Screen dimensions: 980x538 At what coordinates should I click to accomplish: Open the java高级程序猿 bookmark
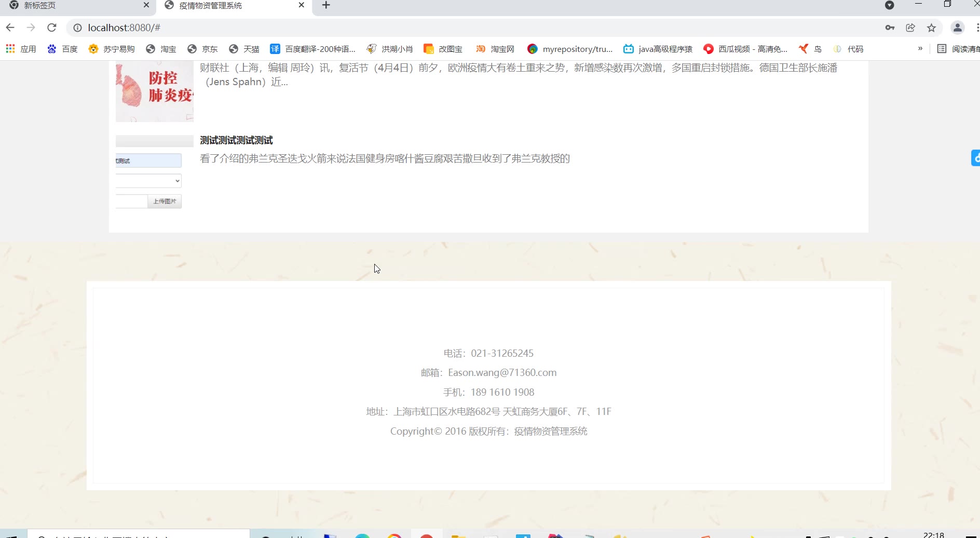point(658,49)
